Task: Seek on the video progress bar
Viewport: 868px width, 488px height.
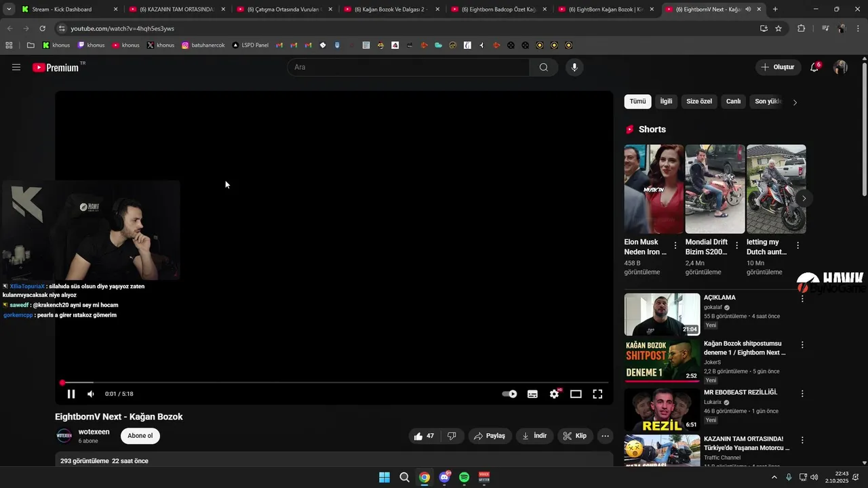Action: (x=334, y=383)
